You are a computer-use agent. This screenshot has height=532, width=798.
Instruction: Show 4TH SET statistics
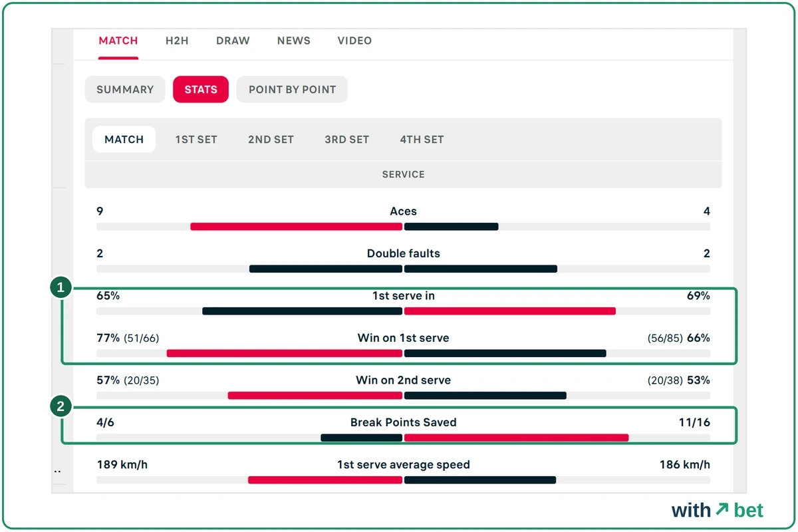pyautogui.click(x=422, y=140)
